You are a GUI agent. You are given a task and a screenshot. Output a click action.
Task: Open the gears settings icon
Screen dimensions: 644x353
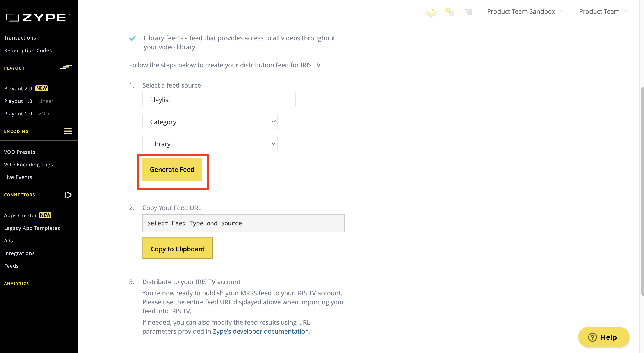point(450,12)
